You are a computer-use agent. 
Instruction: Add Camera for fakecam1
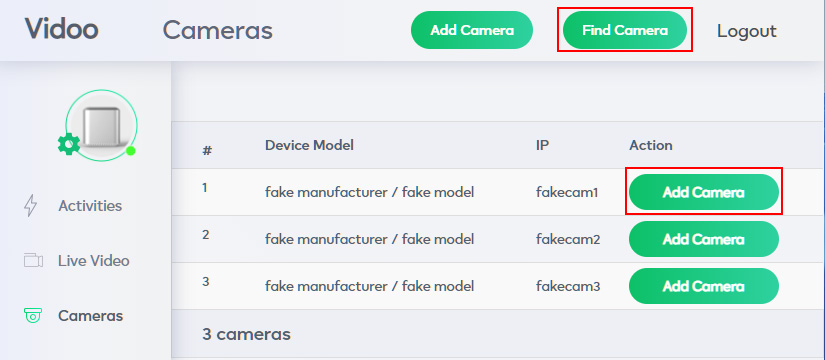click(703, 192)
